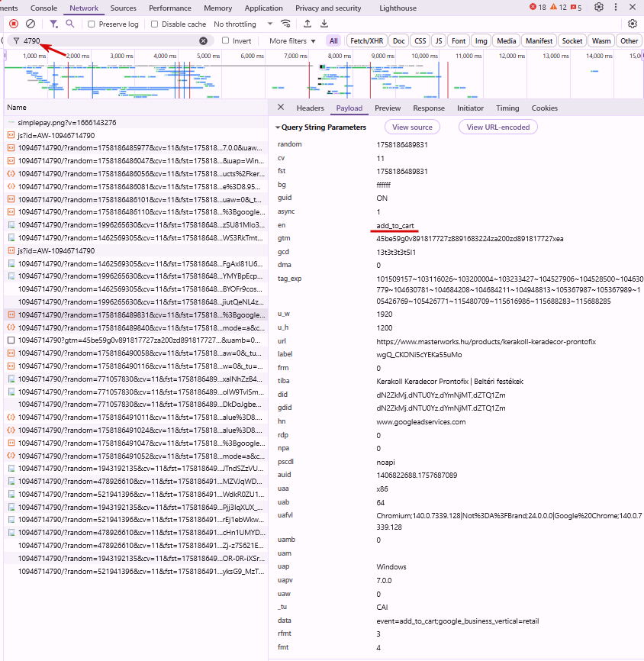Select the All request type filter
644x661 pixels.
333,41
